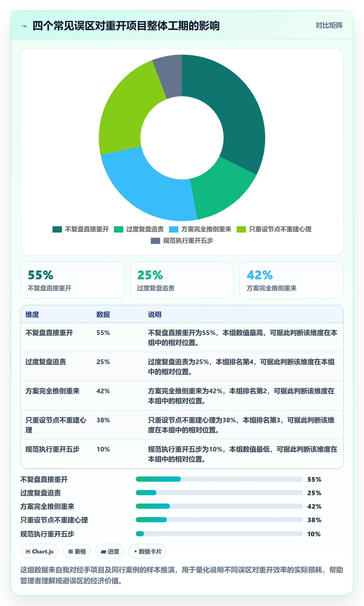The image size is (364, 606).
Task: Click the 10% value in the table
Action: [x=103, y=449]
